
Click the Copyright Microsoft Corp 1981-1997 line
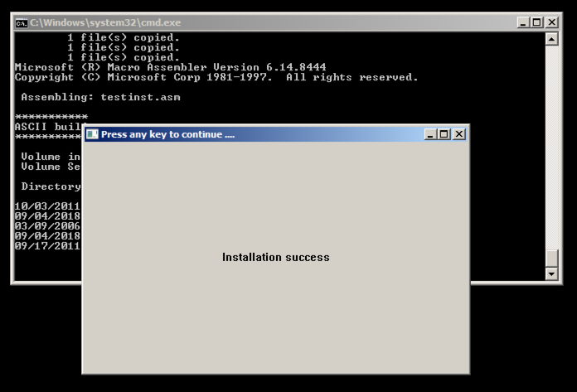(216, 77)
